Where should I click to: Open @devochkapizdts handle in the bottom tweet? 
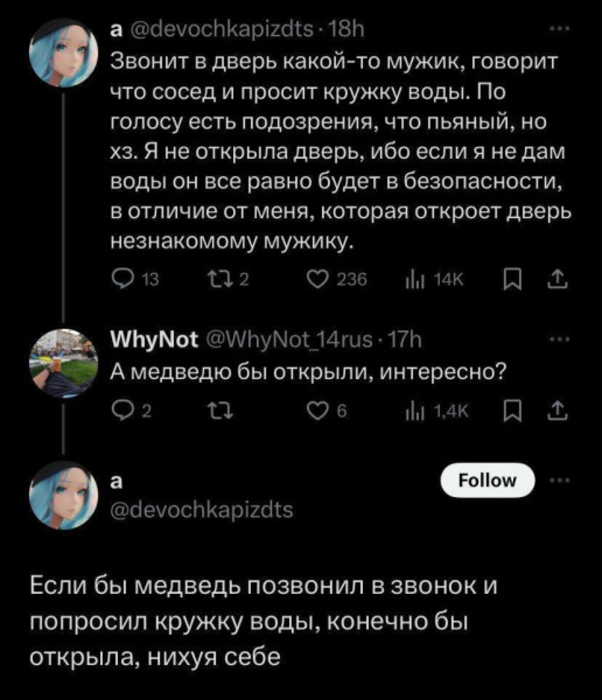pos(202,508)
